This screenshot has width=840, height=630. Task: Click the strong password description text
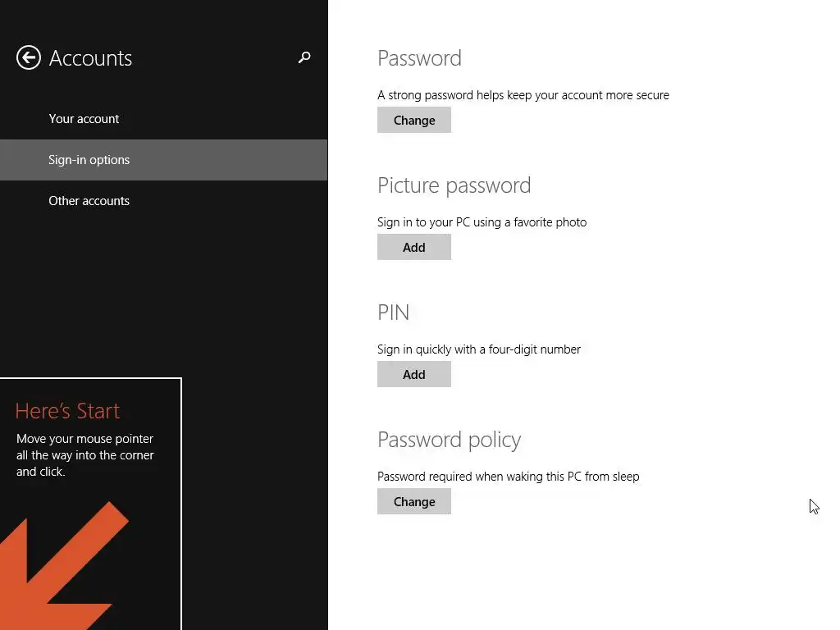click(x=523, y=95)
